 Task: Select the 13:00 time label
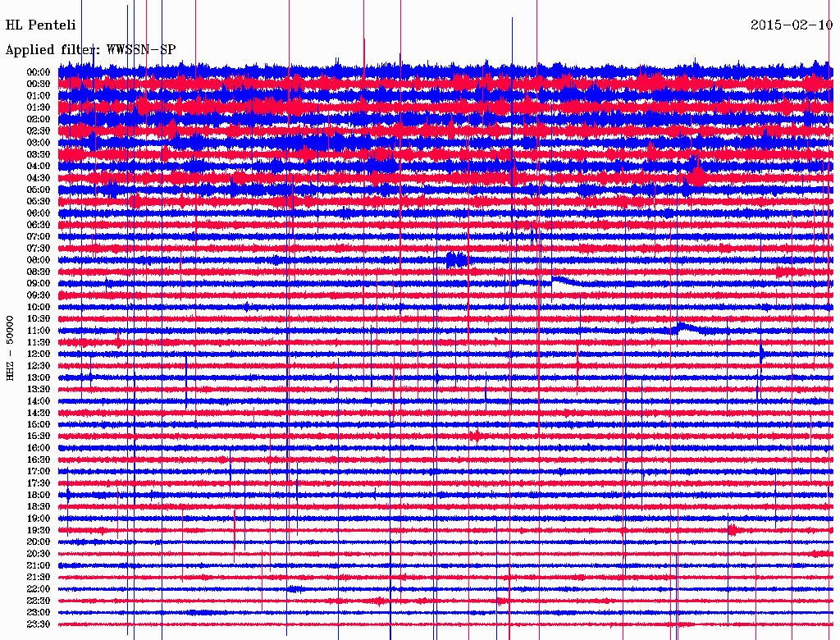tap(39, 377)
